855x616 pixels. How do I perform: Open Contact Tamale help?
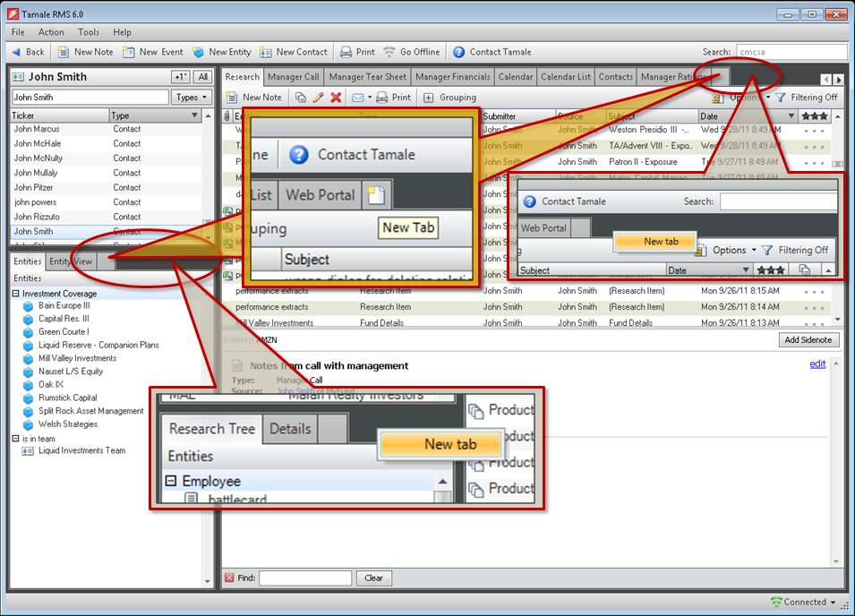click(x=492, y=52)
